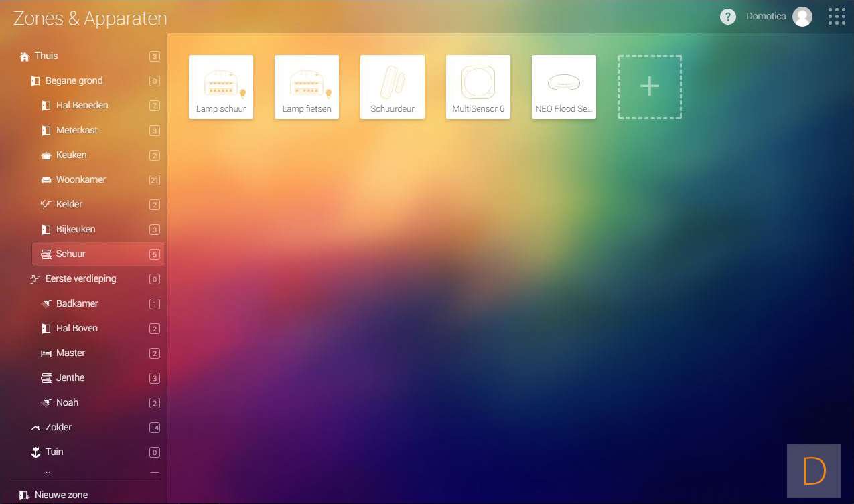Click the user profile avatar
Viewport: 854px width, 504px height.
[802, 17]
